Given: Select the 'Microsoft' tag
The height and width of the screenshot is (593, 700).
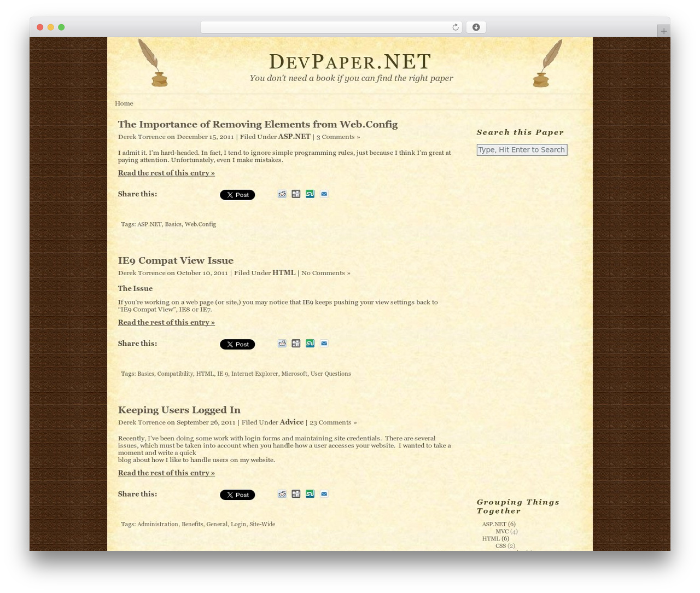Looking at the screenshot, I should point(294,374).
